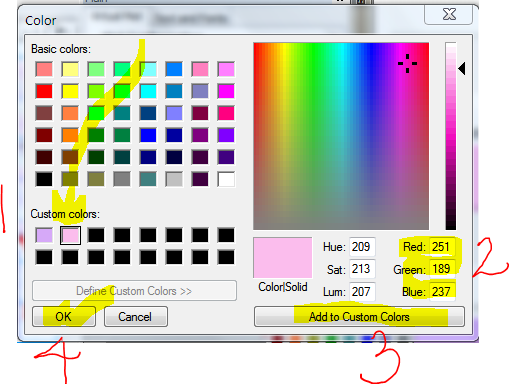Choose pure red in Basic colors
Viewport: 509px width, 384px height.
44,91
